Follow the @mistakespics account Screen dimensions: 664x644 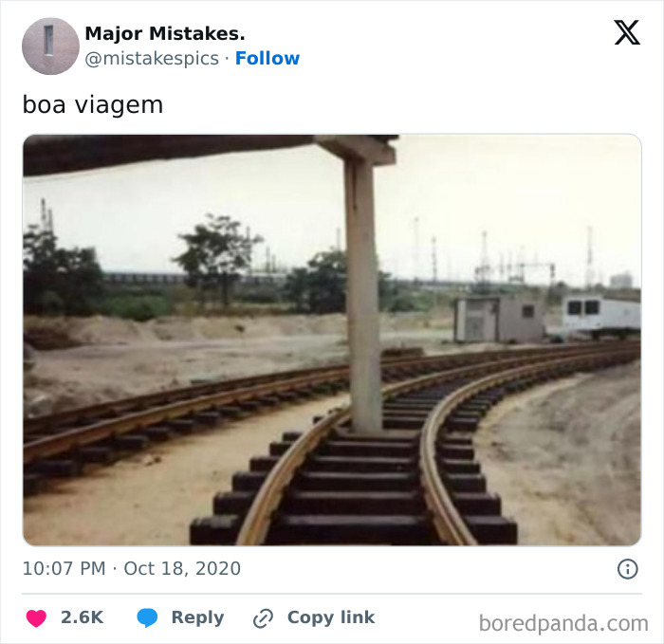(x=267, y=59)
